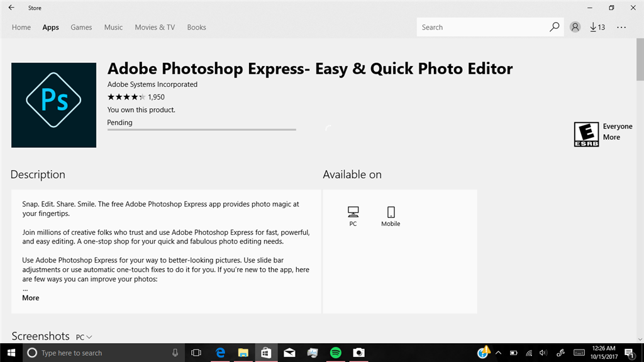Click the taskbar app icon left of Spotify

point(313,353)
